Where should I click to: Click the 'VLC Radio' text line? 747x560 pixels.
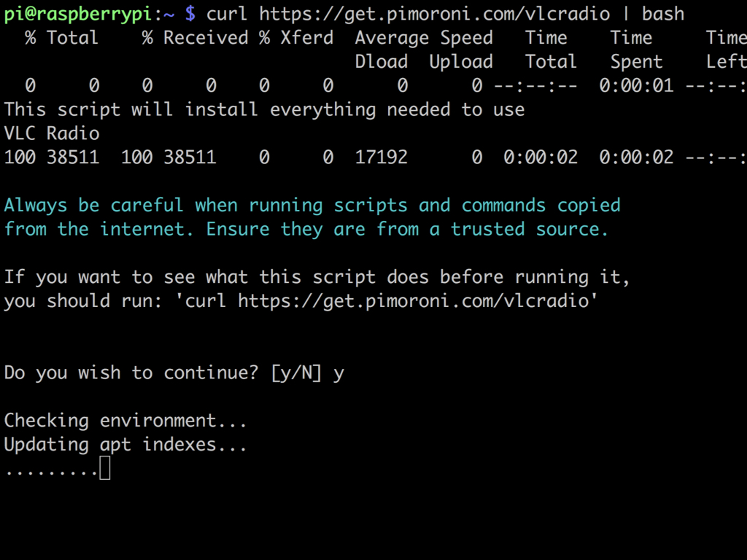(x=52, y=133)
